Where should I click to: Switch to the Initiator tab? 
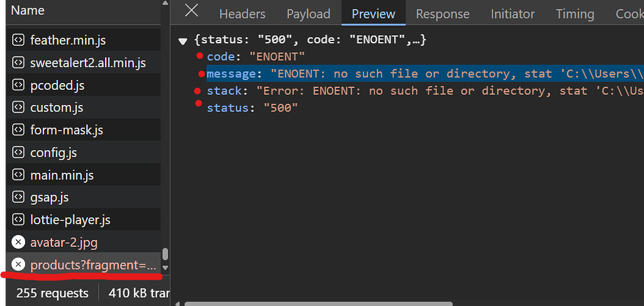coord(513,14)
